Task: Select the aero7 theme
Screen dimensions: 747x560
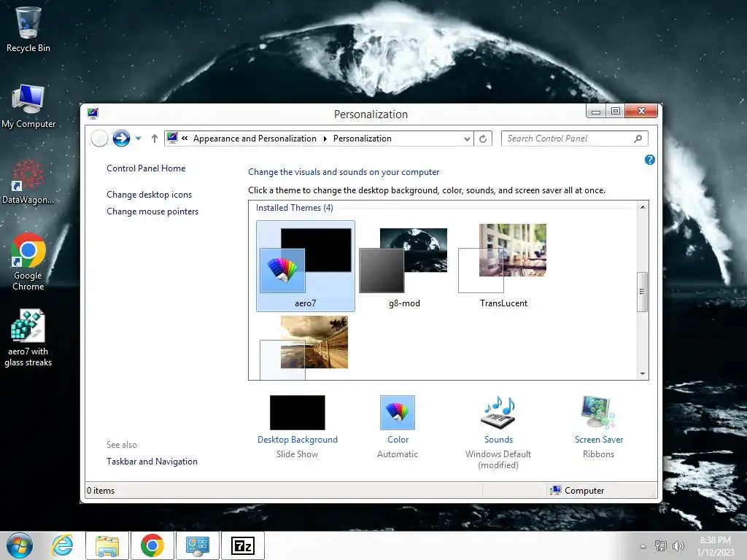Action: pos(306,266)
